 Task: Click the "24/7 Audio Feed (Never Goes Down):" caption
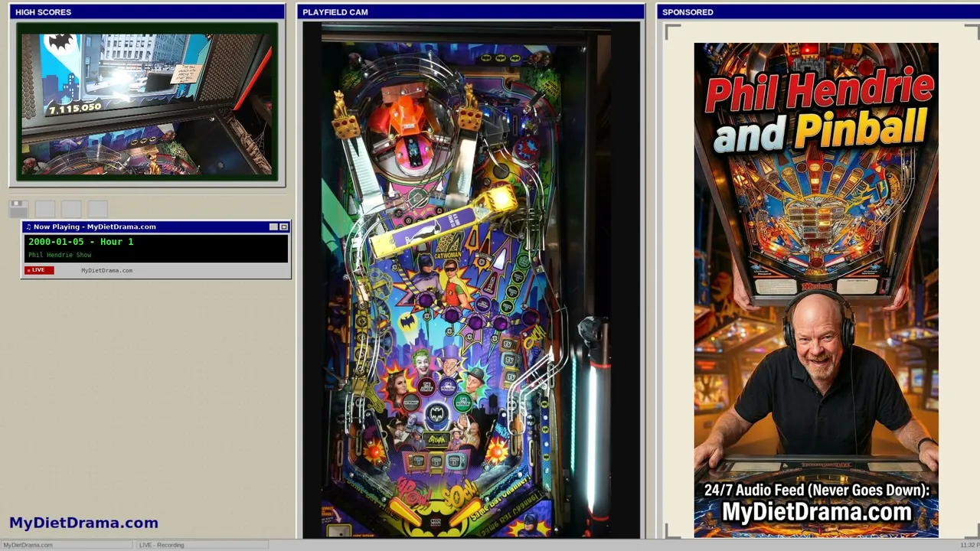(817, 491)
